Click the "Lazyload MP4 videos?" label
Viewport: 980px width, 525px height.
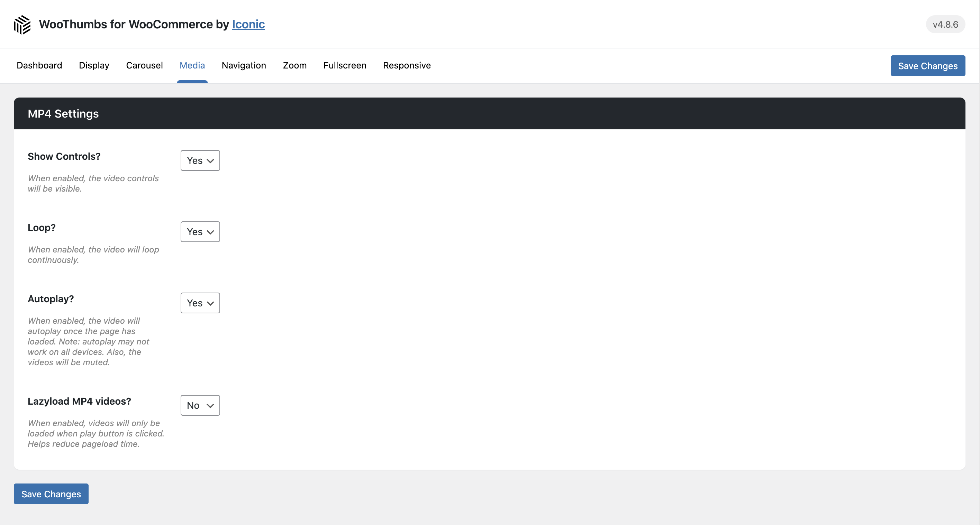(79, 401)
